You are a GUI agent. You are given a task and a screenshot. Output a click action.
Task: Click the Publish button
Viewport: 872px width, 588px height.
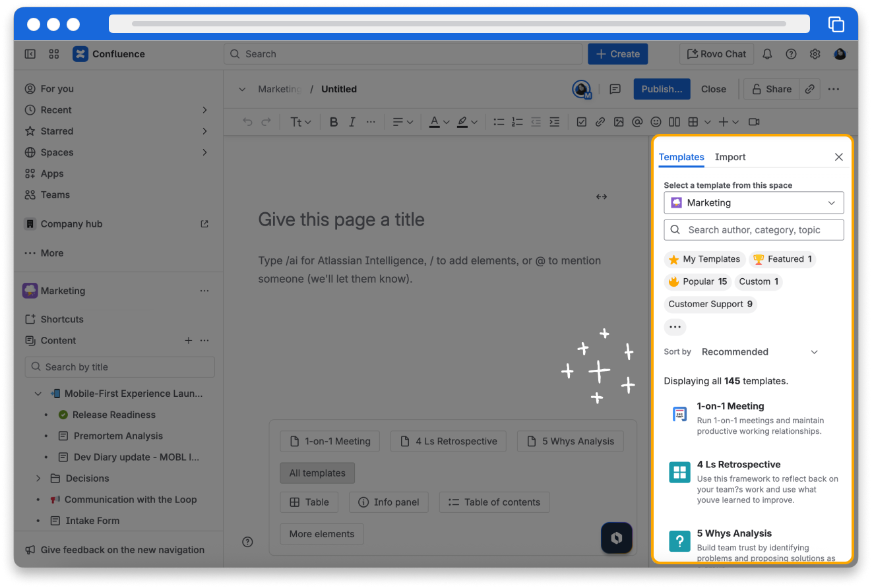(662, 89)
